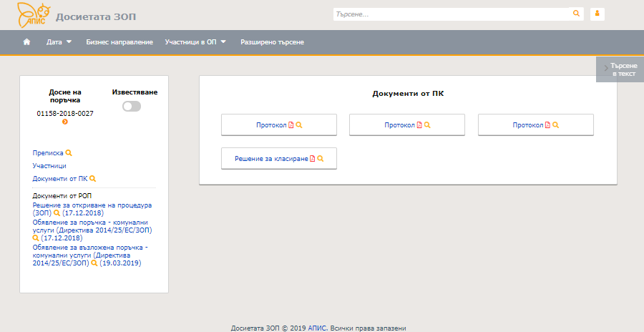Click into the Търсене search field
Screen dimensions: 644x332
pyautogui.click(x=451, y=14)
